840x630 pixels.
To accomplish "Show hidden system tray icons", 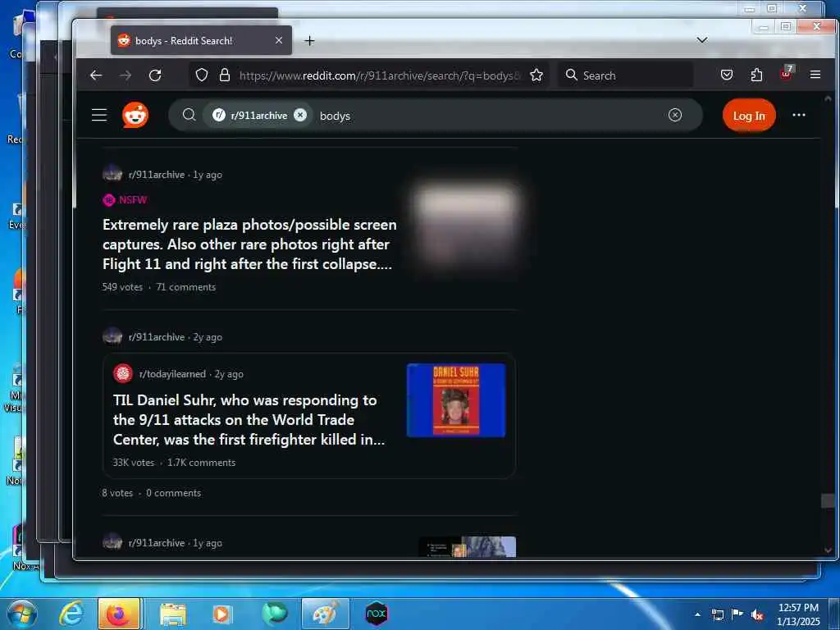I will (697, 614).
